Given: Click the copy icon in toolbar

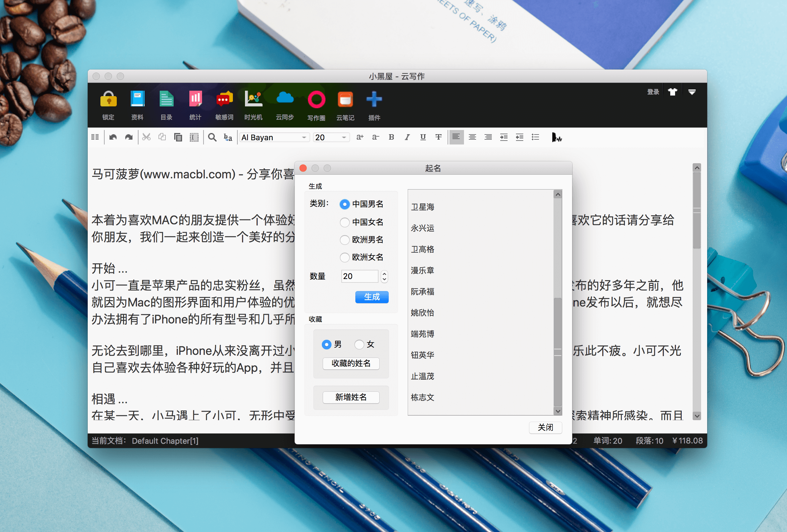Looking at the screenshot, I should pyautogui.click(x=162, y=137).
